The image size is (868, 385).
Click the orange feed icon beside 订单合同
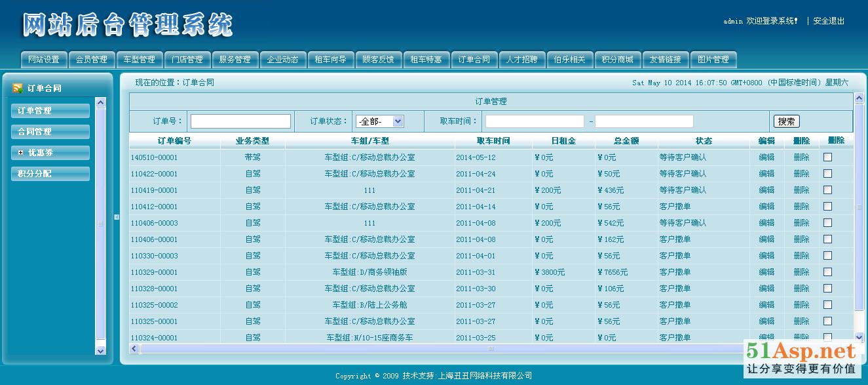point(18,89)
